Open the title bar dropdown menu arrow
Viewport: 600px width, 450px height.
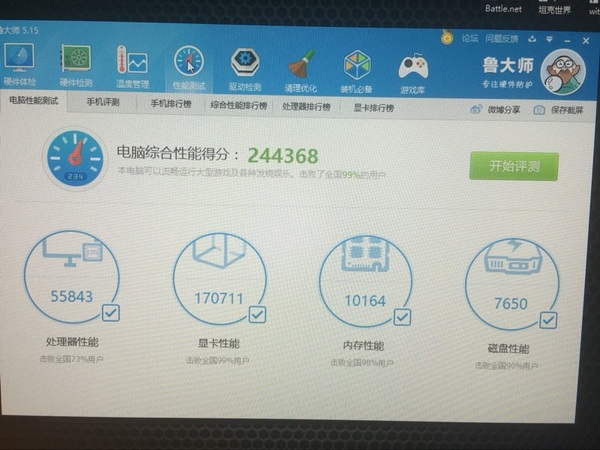pyautogui.click(x=549, y=39)
